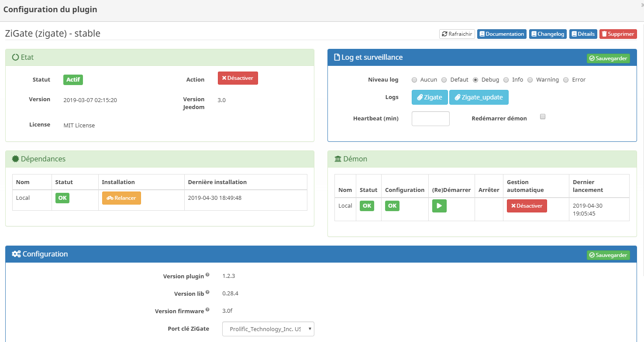
Task: Open the Changelog page
Action: [x=548, y=34]
